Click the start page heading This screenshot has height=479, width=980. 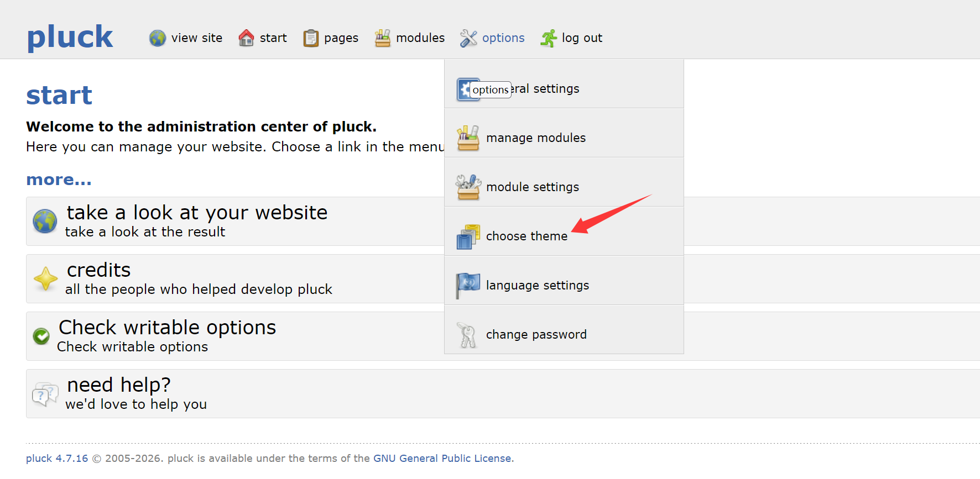(59, 95)
